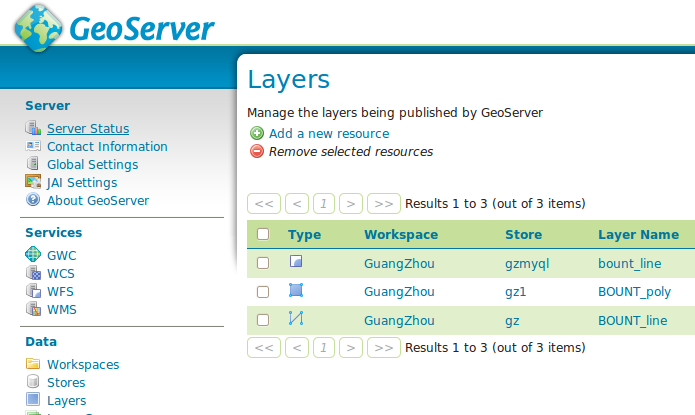Click bottom pager next > button

pyautogui.click(x=351, y=348)
